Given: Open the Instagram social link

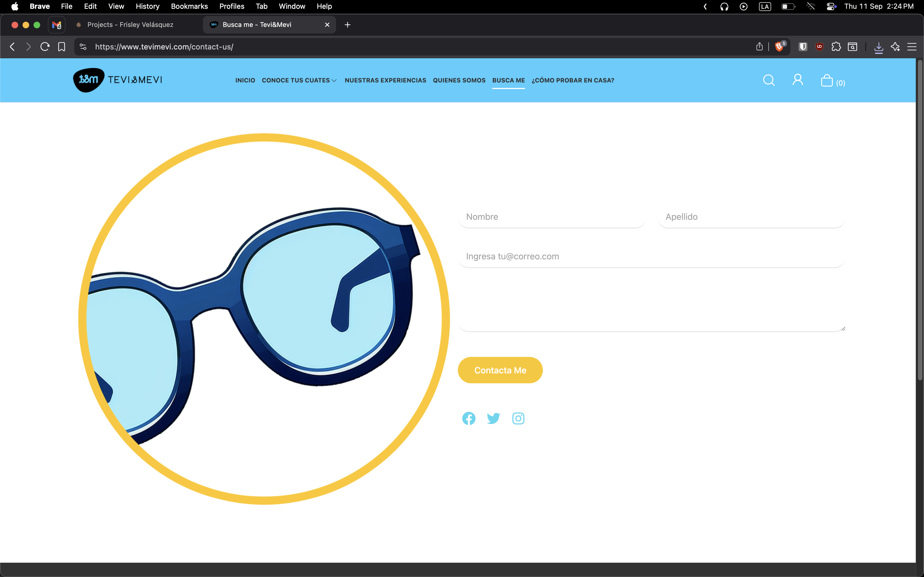Looking at the screenshot, I should pos(518,418).
